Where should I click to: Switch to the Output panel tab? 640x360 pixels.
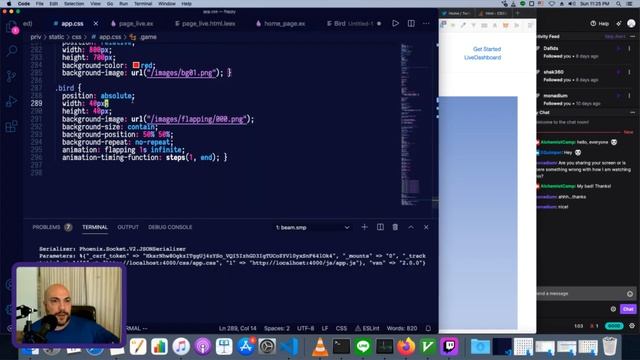pyautogui.click(x=128, y=227)
